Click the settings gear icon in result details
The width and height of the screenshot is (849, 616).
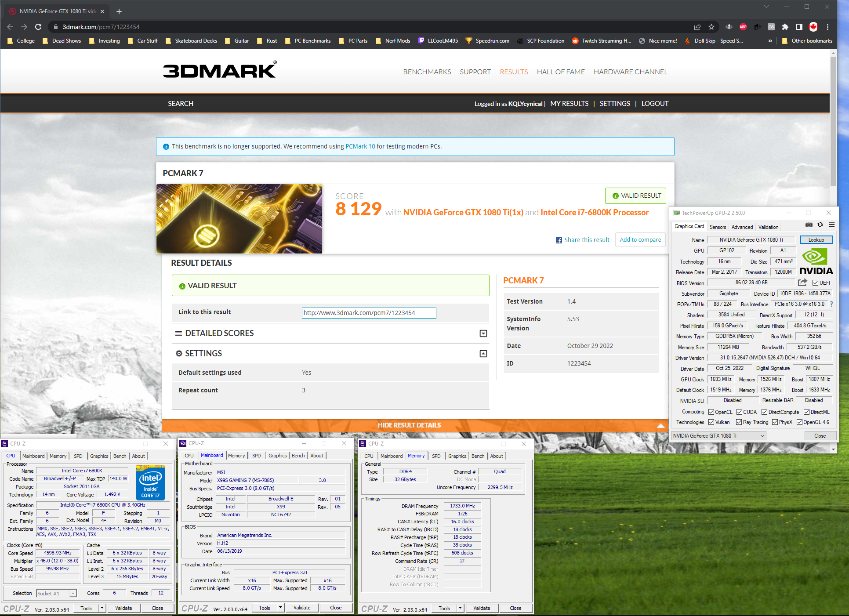coord(179,353)
